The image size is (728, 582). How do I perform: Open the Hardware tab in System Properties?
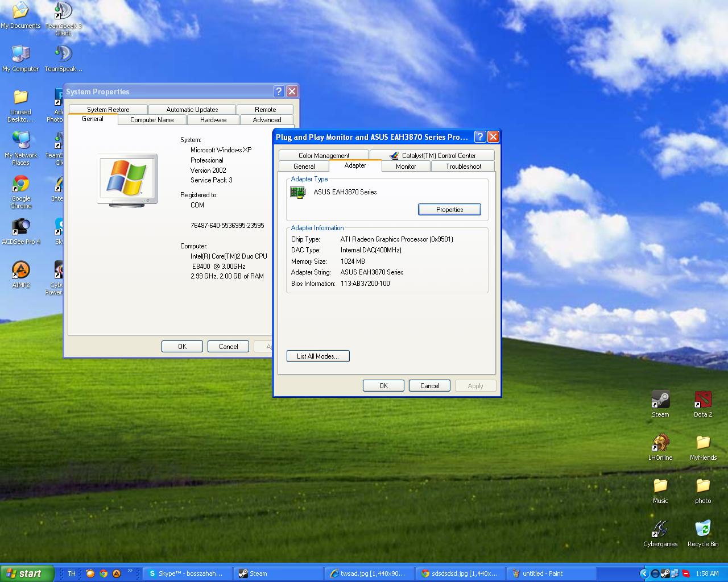pos(213,119)
